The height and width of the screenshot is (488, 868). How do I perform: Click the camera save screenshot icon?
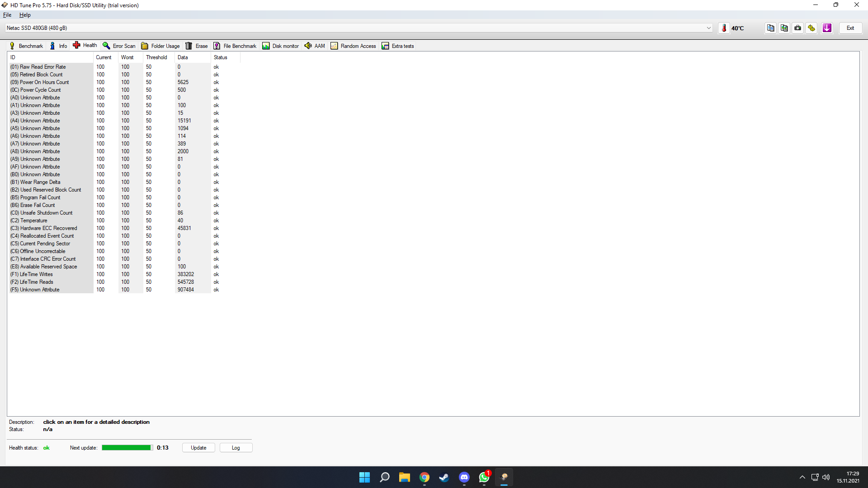(798, 28)
